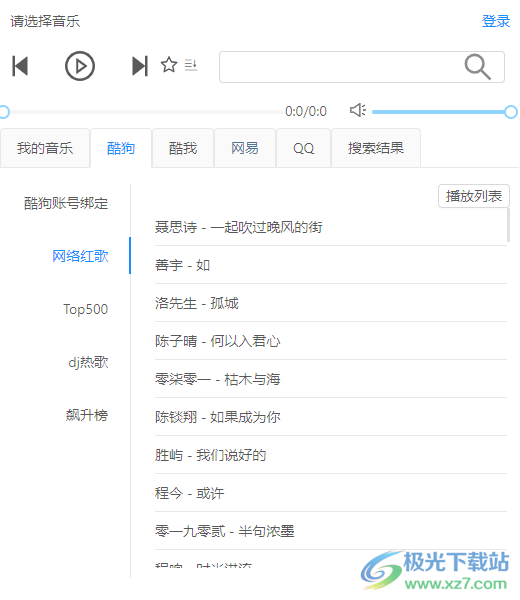Click the song list vertical scrollbar

(509, 225)
